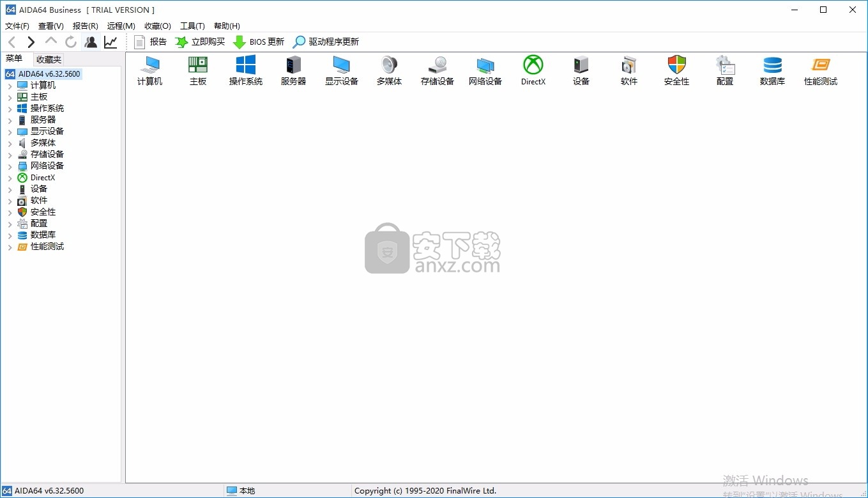Screen dimensions: 868x498
Task: Expand the 服务器 tree node
Action: (x=10, y=120)
